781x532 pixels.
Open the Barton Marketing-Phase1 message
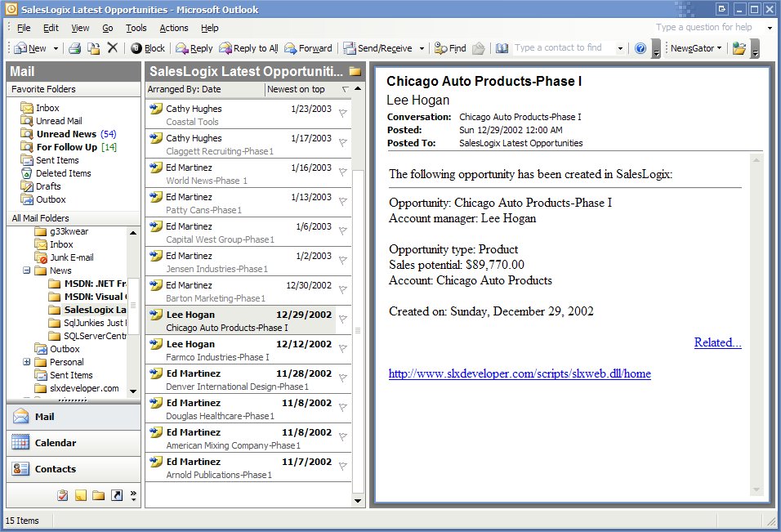(248, 291)
